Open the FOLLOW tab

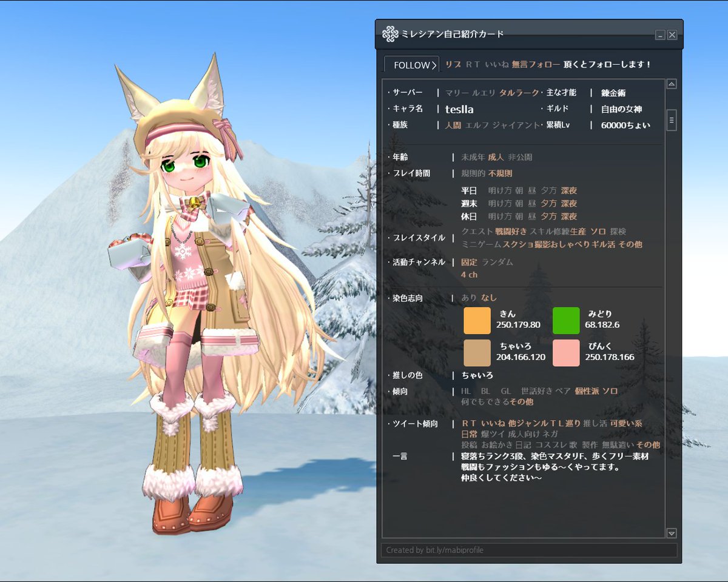tap(412, 65)
